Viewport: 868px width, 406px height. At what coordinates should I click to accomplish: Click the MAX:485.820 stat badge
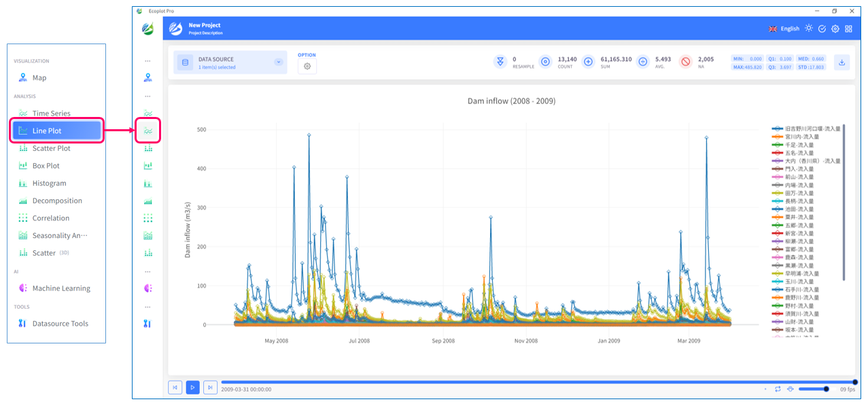pyautogui.click(x=747, y=67)
